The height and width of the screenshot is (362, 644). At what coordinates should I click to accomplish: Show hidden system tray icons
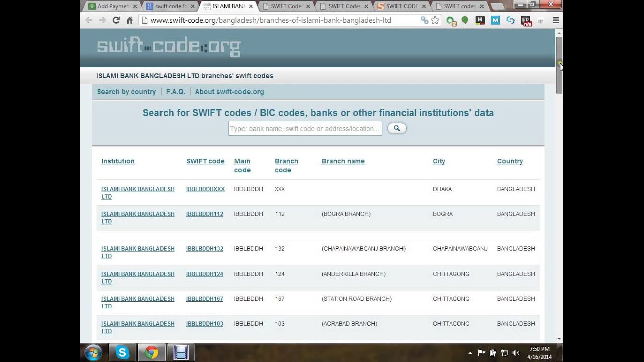pos(470,353)
